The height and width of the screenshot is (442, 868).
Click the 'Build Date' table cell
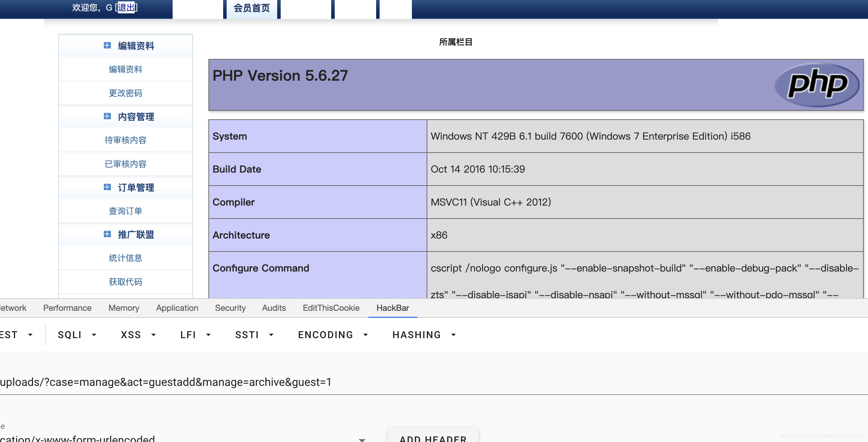(318, 169)
